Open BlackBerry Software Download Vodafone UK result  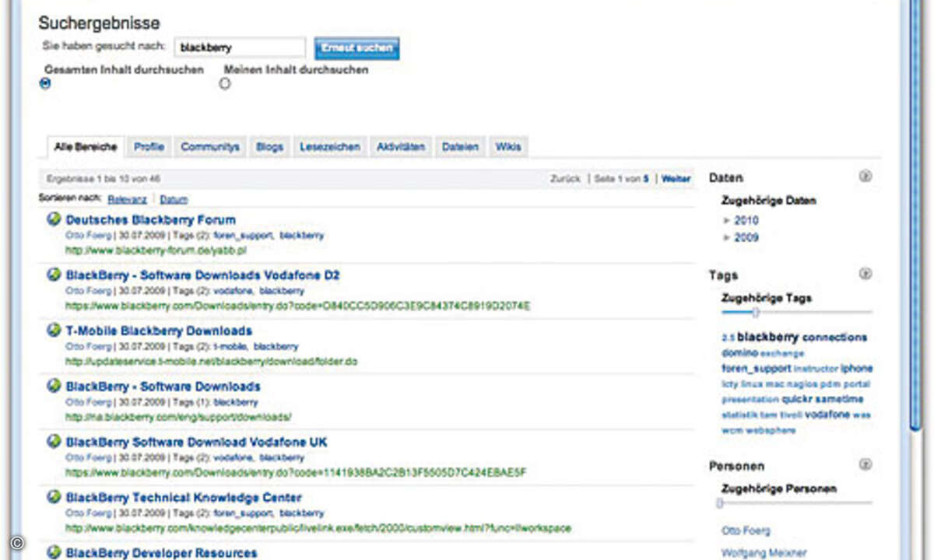196,442
